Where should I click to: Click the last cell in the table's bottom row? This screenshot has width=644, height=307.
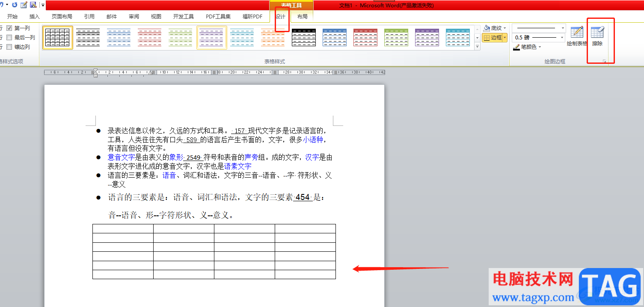coord(306,274)
